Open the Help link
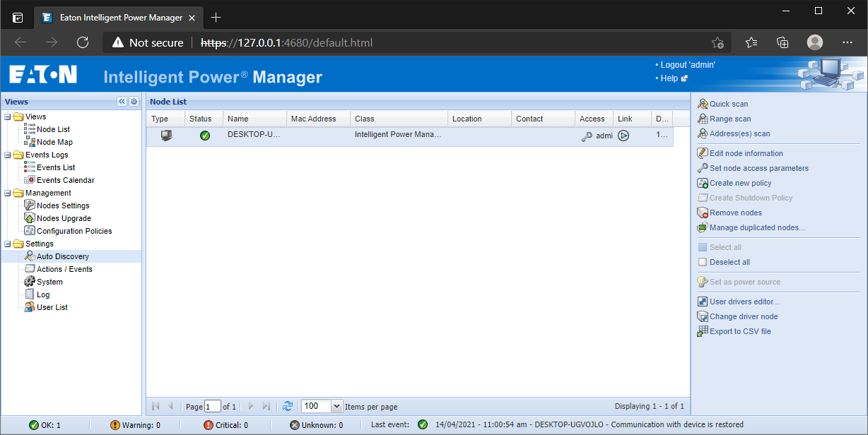The height and width of the screenshot is (435, 868). [x=669, y=78]
